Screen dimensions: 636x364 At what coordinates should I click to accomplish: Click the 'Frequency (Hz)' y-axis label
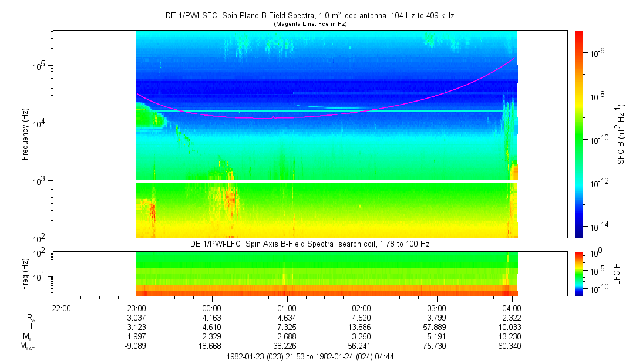pos(25,134)
